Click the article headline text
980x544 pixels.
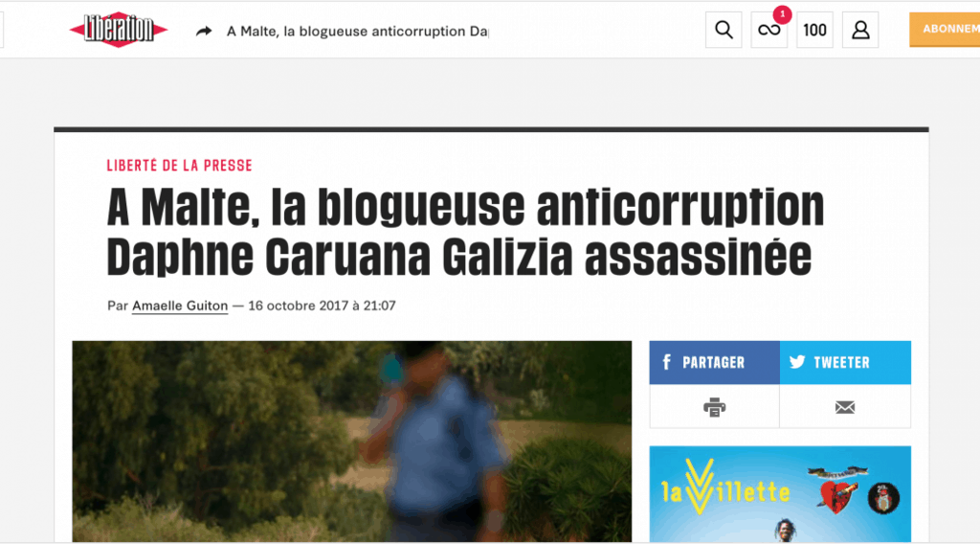tap(466, 232)
